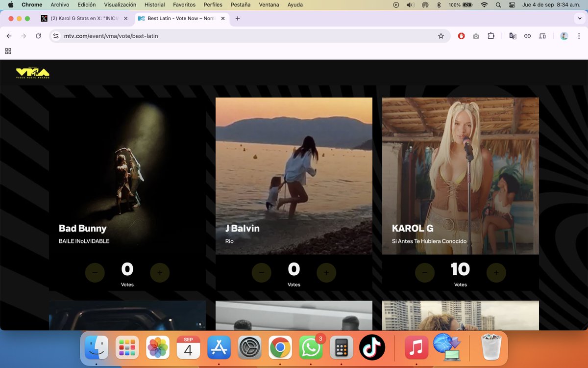Open TikTok from the Dock

(372, 348)
